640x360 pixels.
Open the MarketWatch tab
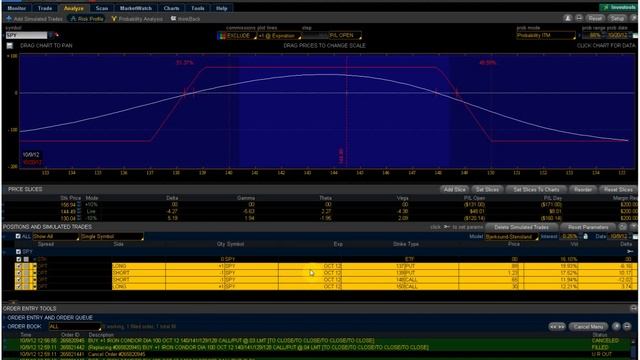coord(136,8)
